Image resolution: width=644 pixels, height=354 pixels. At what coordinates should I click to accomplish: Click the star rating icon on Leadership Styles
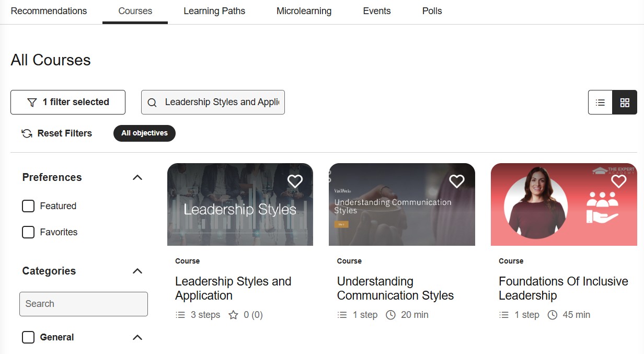(234, 315)
